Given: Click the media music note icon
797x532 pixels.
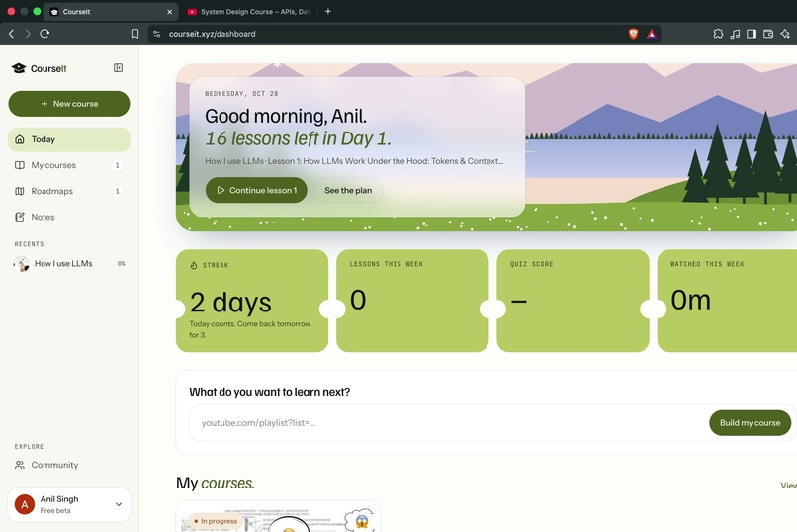Looking at the screenshot, I should (735, 34).
